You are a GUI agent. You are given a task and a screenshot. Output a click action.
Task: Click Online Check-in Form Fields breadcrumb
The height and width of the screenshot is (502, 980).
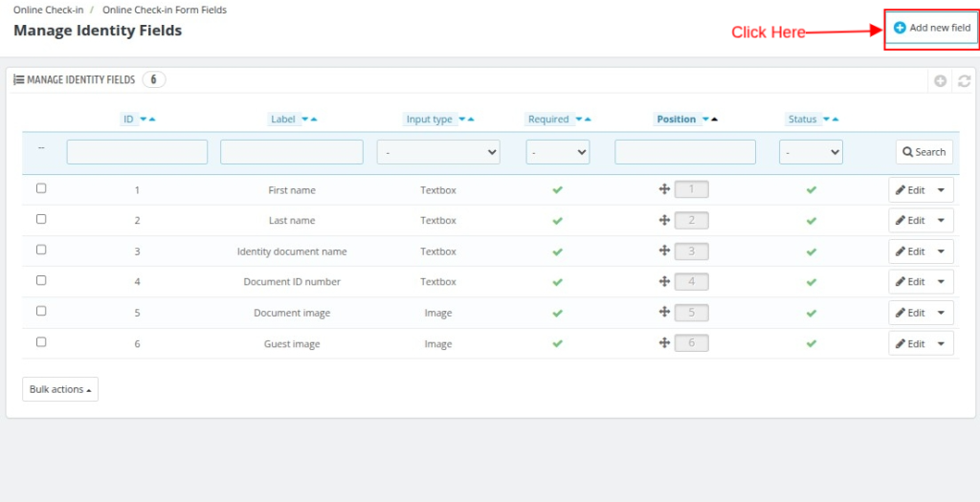coord(165,10)
